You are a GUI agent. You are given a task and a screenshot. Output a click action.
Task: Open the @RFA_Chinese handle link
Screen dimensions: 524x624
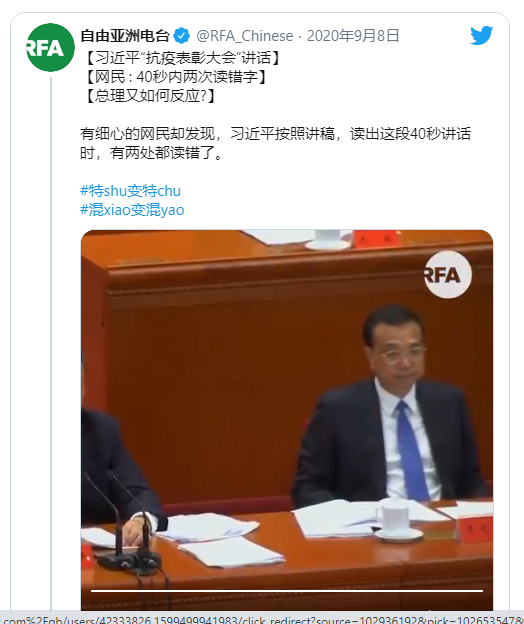[x=245, y=36]
